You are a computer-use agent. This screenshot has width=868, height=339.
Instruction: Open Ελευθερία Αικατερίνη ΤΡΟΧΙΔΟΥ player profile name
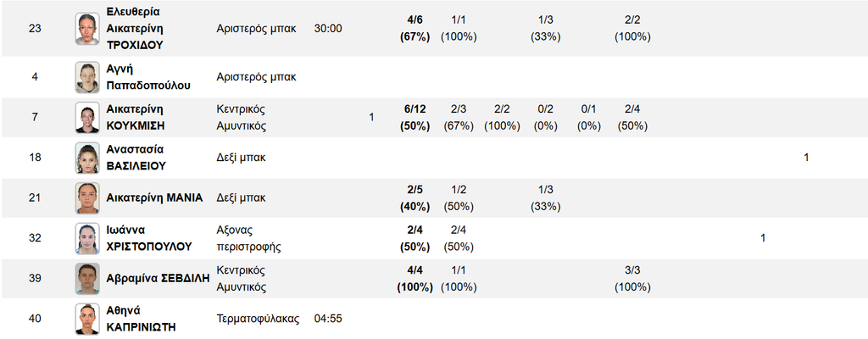pos(136,28)
